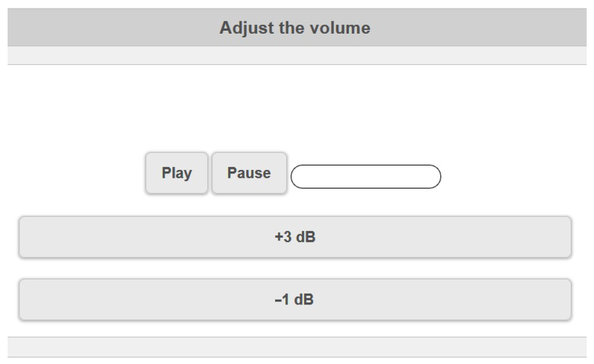This screenshot has height=364, width=594.
Task: Click the gray bar below the header
Action: tap(296, 56)
